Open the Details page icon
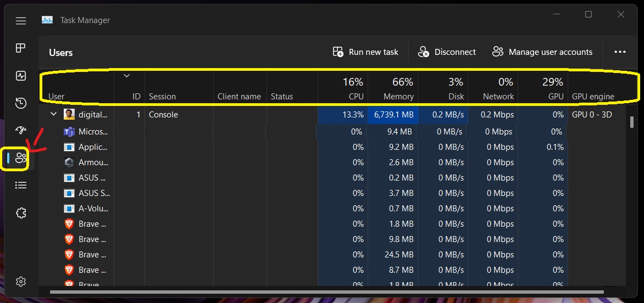This screenshot has width=644, height=303. tap(21, 186)
